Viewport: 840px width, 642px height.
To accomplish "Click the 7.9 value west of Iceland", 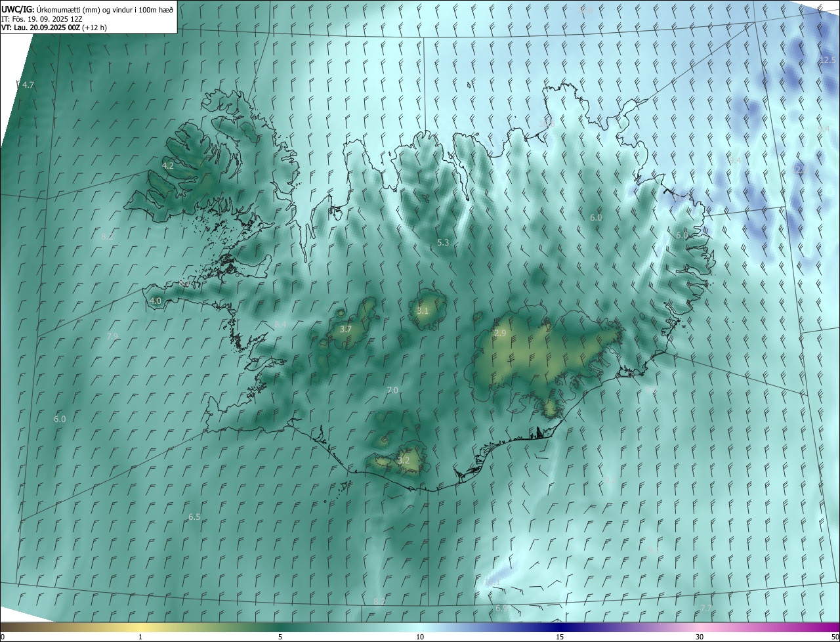I will pyautogui.click(x=112, y=337).
